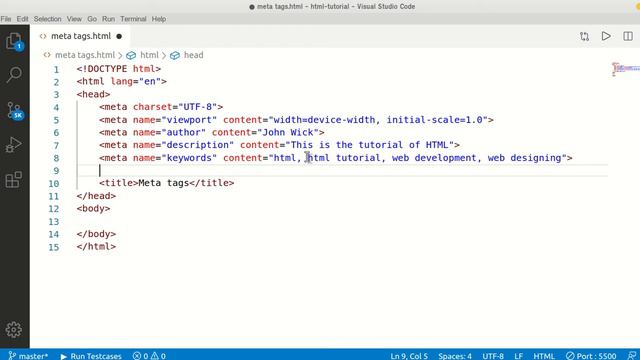Change language mode HTML in status bar
640x360 pixels.
544,356
